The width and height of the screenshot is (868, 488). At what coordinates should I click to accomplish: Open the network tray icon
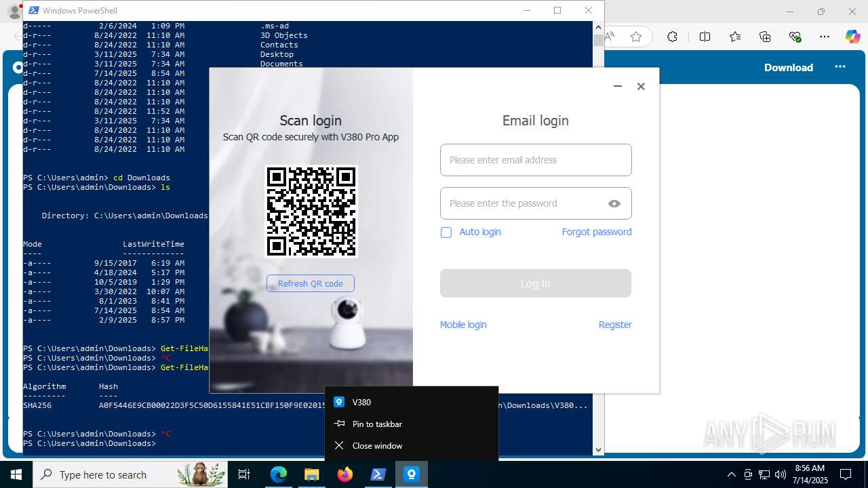point(764,474)
